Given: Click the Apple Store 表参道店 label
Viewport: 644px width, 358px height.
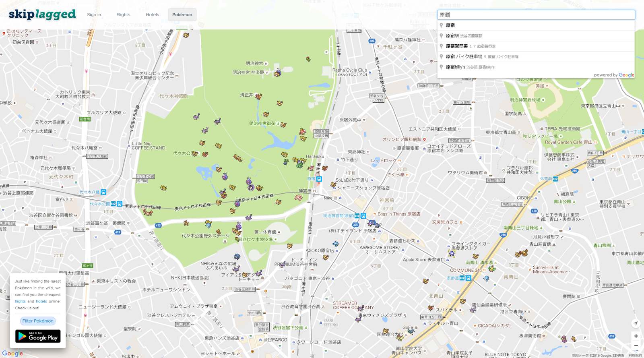Looking at the screenshot, I should [424, 260].
